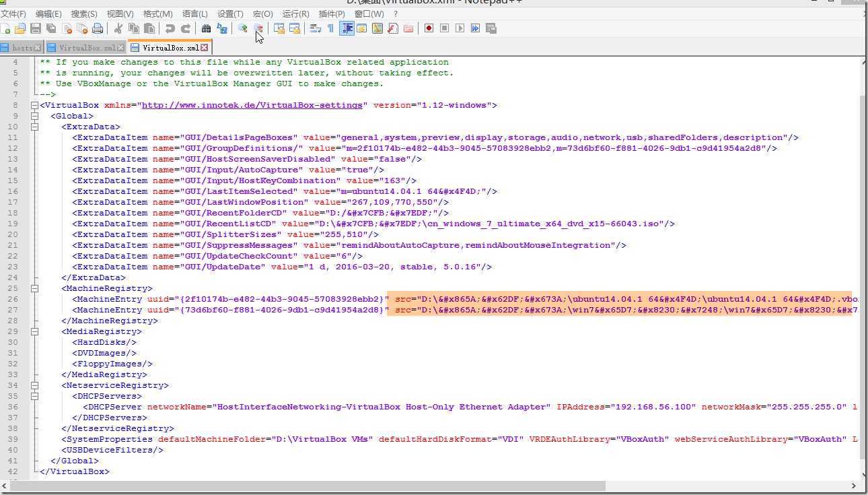Click the Play recorded macro icon

coord(460,28)
